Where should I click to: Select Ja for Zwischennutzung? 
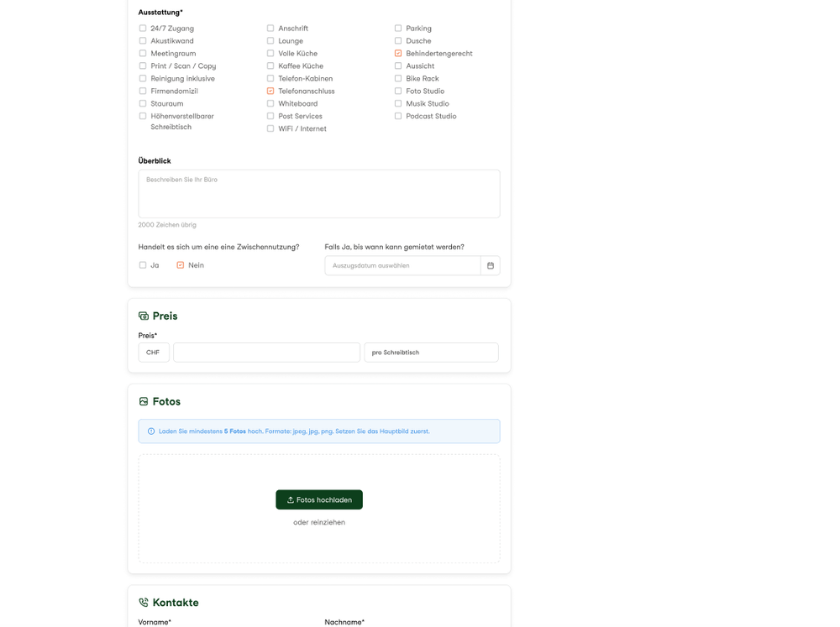point(143,265)
